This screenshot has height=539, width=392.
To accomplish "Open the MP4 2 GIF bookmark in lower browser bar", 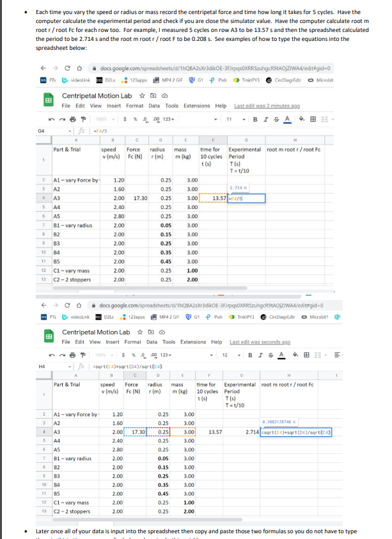I will click(x=165, y=317).
